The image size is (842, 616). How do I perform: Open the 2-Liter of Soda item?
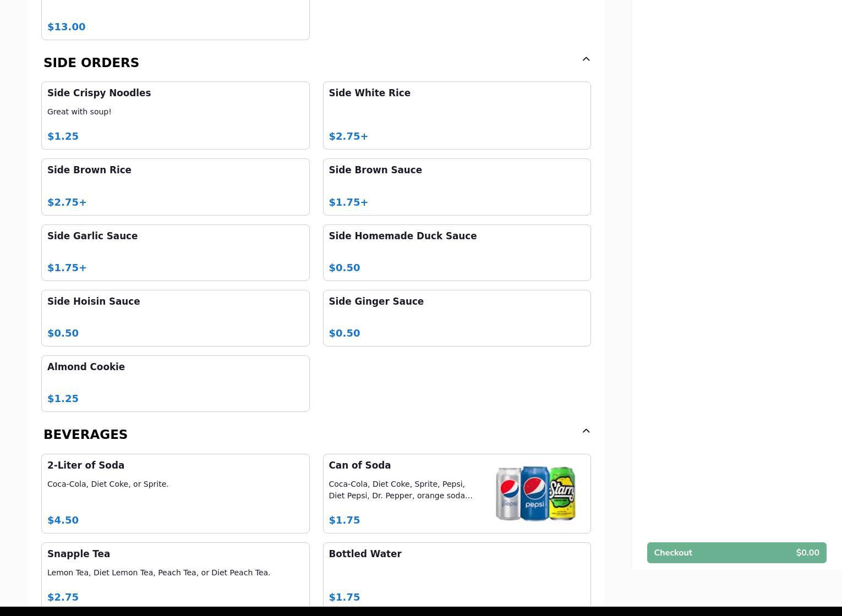pyautogui.click(x=175, y=493)
